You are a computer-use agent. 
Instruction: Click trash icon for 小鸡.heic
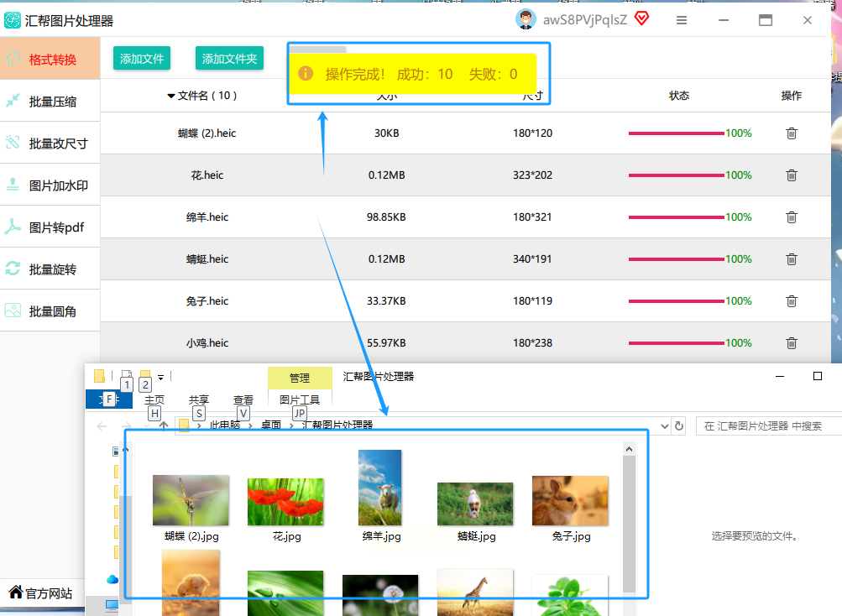coord(792,342)
